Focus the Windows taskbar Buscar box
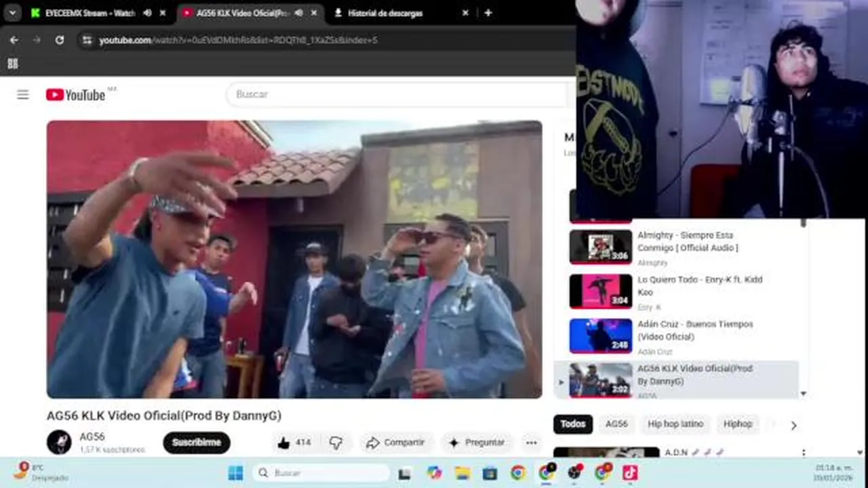This screenshot has width=868, height=488. pos(319,473)
